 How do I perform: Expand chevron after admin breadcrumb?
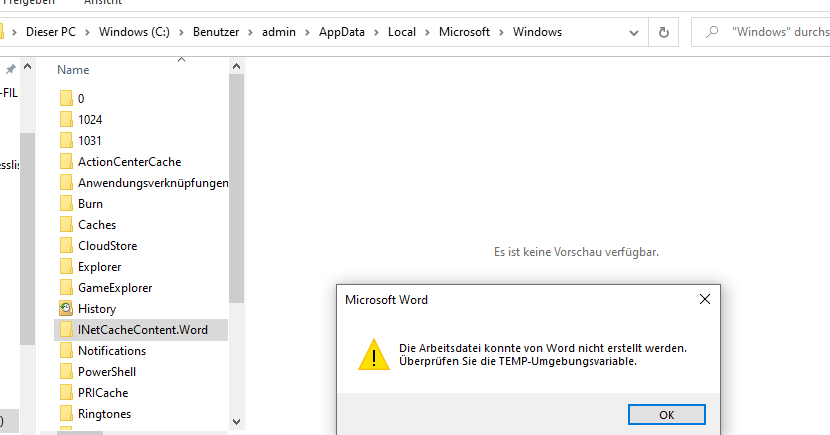pyautogui.click(x=308, y=33)
